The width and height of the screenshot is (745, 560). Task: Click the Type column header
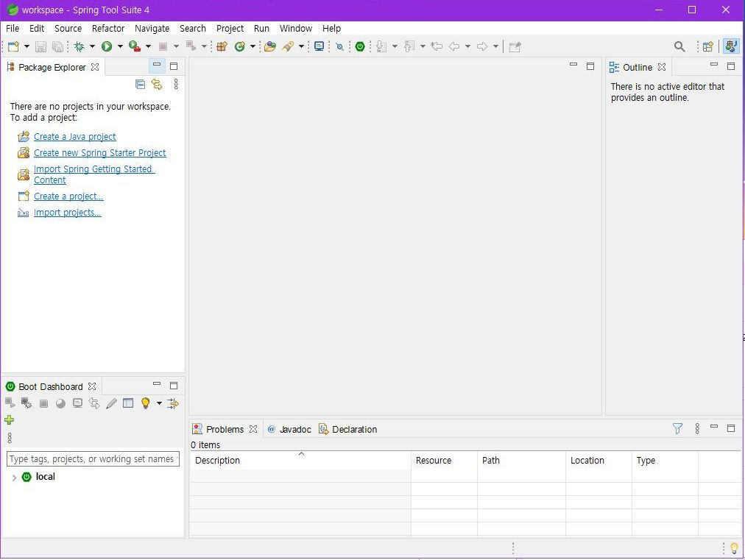(x=665, y=460)
